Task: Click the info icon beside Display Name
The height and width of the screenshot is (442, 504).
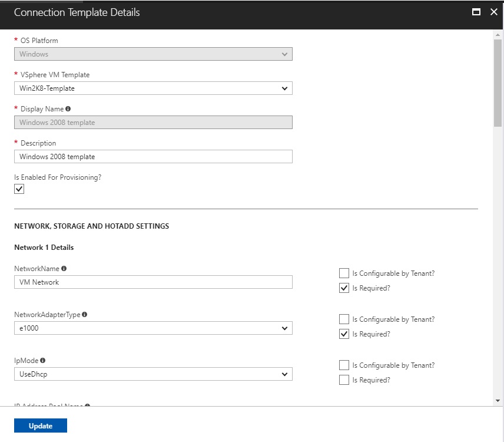Action: (68, 109)
